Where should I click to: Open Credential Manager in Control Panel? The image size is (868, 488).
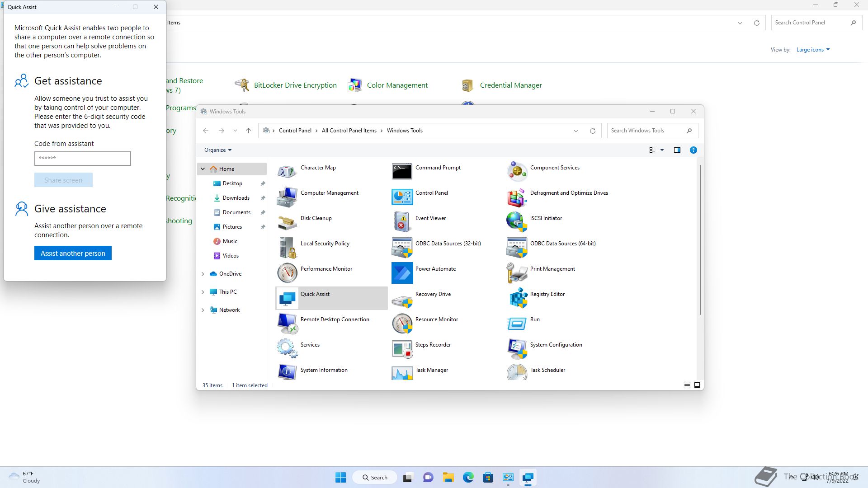(511, 85)
